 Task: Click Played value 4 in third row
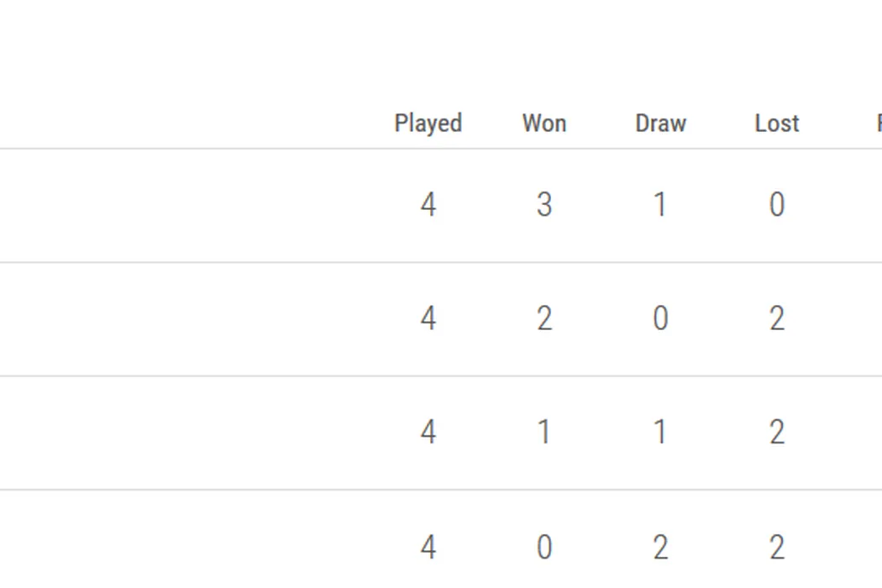(x=428, y=432)
